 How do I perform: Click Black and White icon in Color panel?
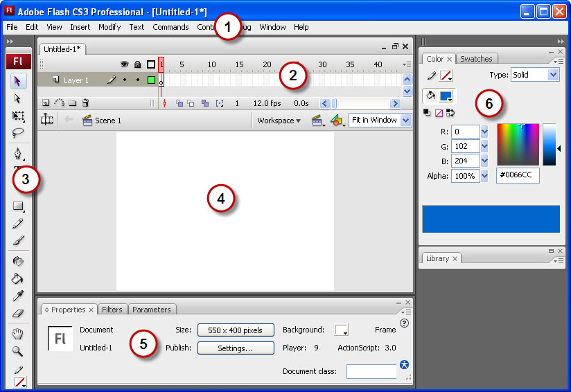click(427, 113)
